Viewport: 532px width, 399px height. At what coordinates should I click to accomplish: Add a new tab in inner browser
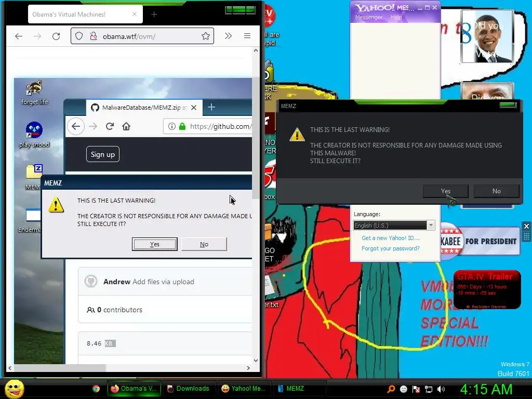click(x=211, y=107)
